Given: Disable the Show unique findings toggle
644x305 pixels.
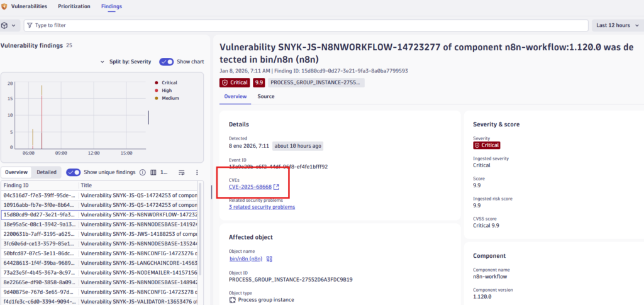Looking at the screenshot, I should (73, 172).
